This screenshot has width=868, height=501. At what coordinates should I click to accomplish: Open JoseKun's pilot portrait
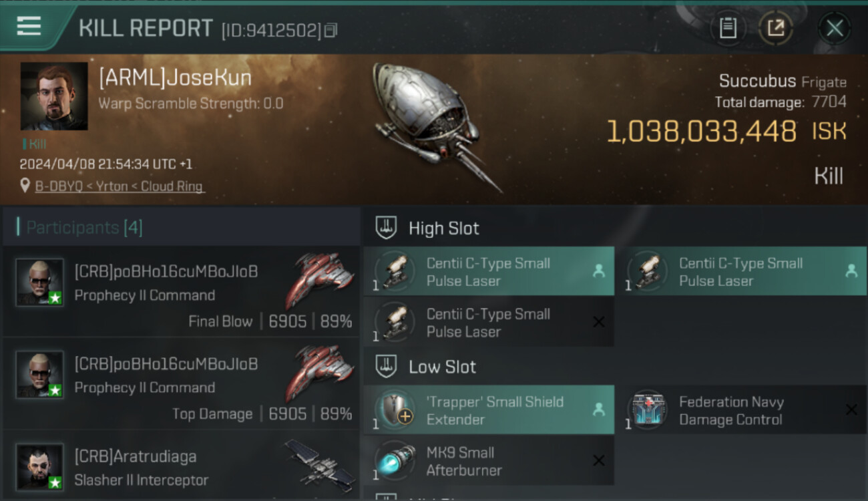(54, 96)
